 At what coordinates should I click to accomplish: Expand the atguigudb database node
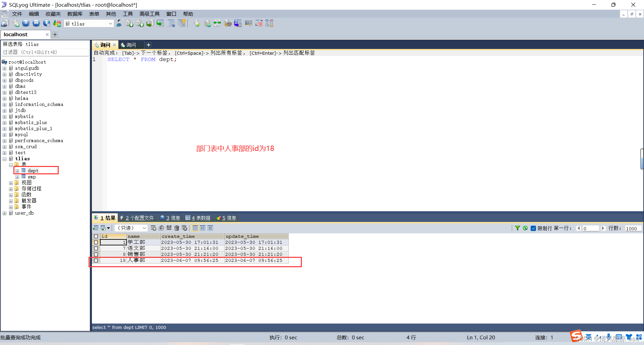click(x=4, y=68)
